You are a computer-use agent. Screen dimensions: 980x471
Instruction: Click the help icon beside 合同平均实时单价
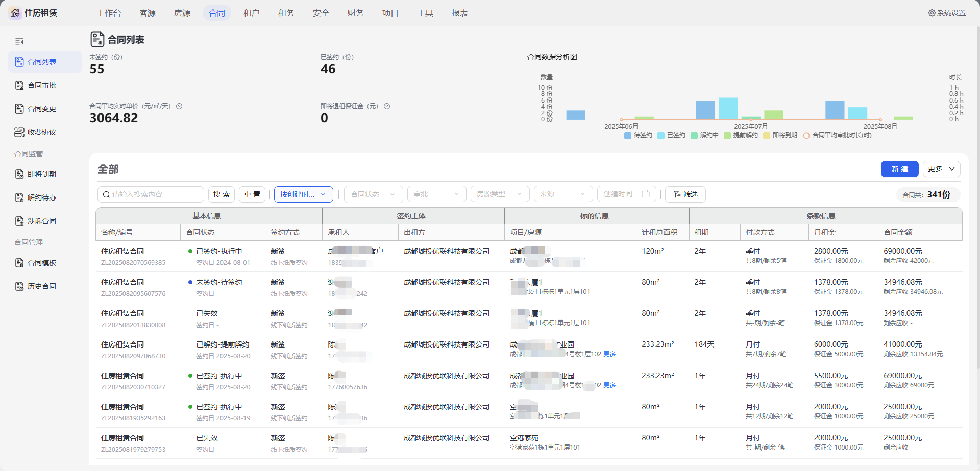pos(179,106)
